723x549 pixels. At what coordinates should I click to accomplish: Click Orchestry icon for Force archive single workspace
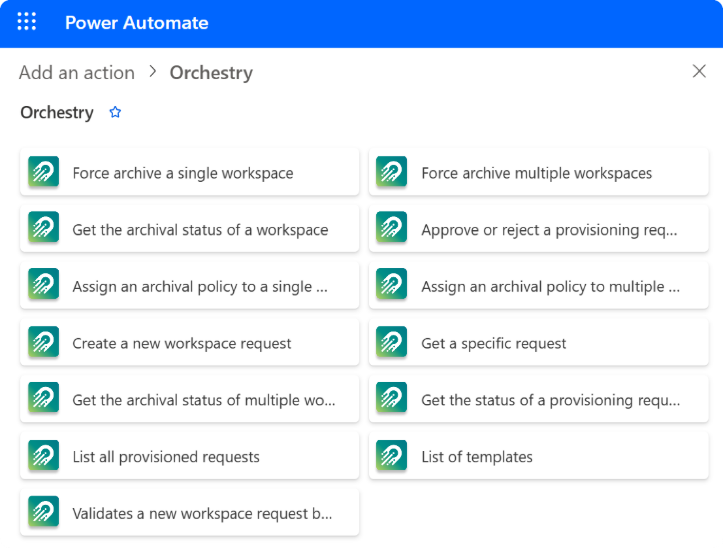(x=43, y=172)
